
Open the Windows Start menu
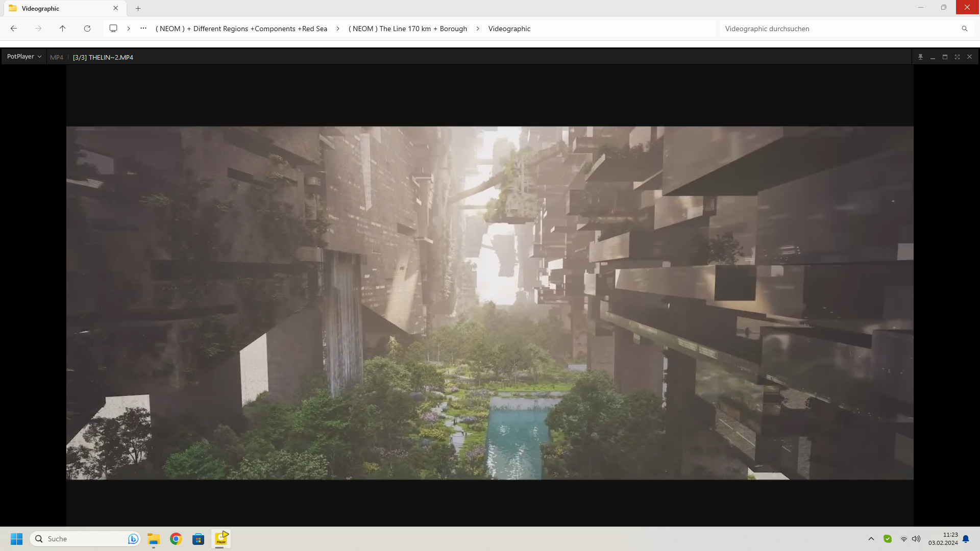pos(17,539)
